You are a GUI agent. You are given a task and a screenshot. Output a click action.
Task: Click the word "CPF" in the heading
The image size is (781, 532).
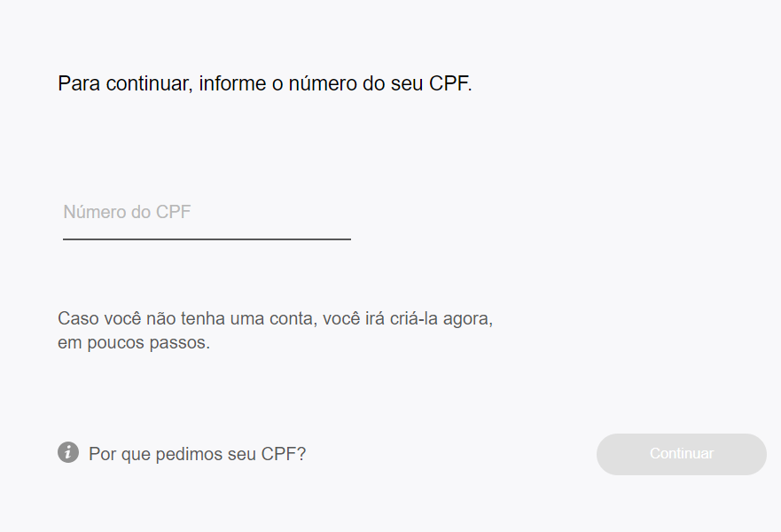click(x=448, y=84)
